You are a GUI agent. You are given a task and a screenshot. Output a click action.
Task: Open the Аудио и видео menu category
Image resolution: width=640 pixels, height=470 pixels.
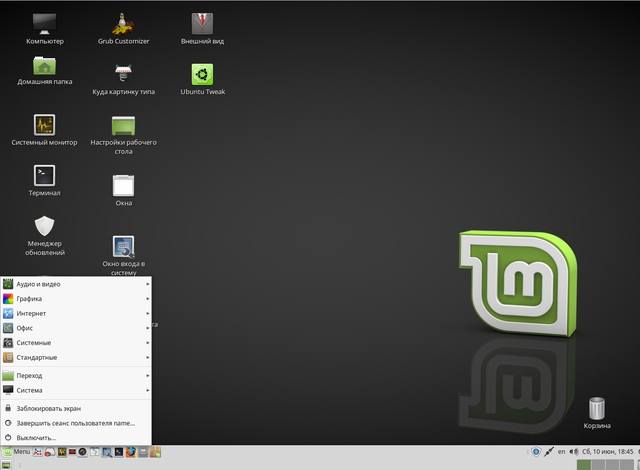coord(76,284)
